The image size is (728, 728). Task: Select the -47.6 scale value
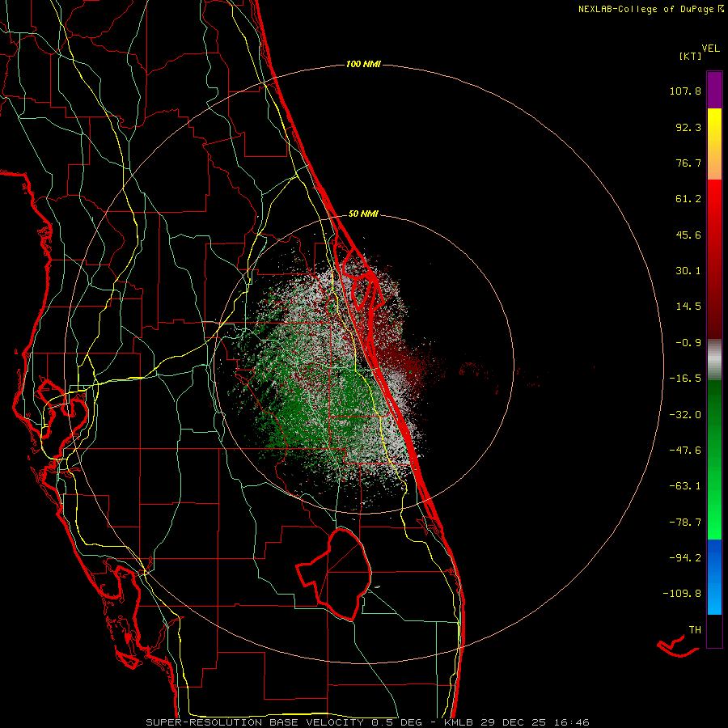click(685, 451)
